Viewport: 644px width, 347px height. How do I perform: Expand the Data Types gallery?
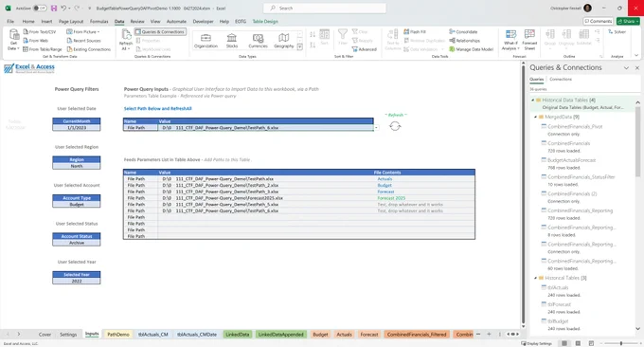click(x=300, y=47)
